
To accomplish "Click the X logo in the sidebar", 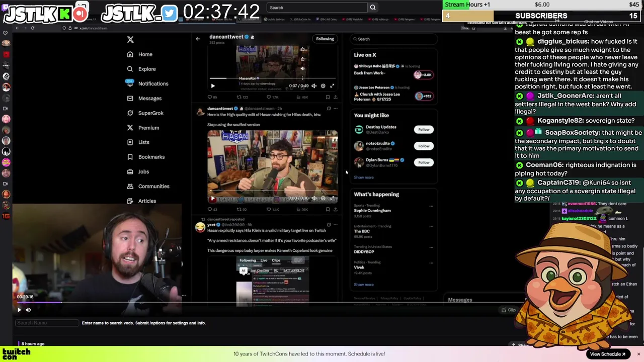I will click(130, 39).
